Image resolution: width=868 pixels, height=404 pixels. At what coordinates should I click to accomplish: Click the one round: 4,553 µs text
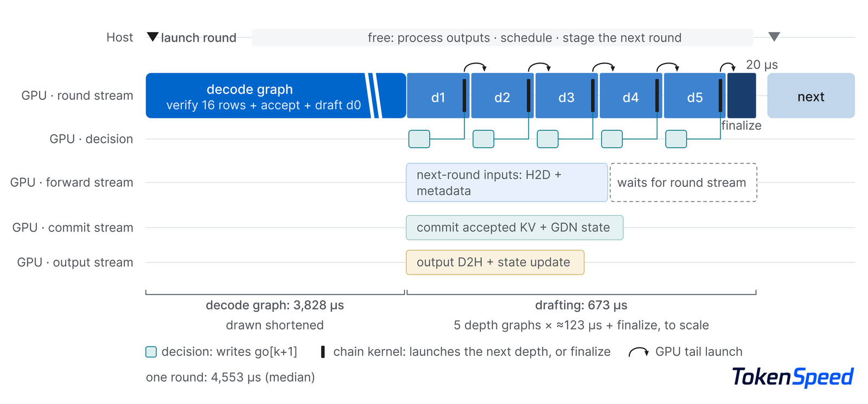pos(231,377)
